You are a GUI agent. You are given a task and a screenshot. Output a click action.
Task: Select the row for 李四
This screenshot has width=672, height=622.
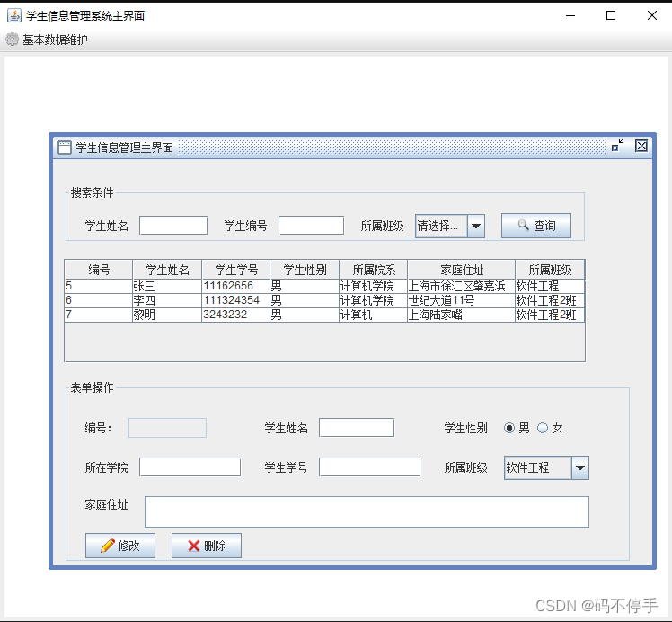coord(324,300)
